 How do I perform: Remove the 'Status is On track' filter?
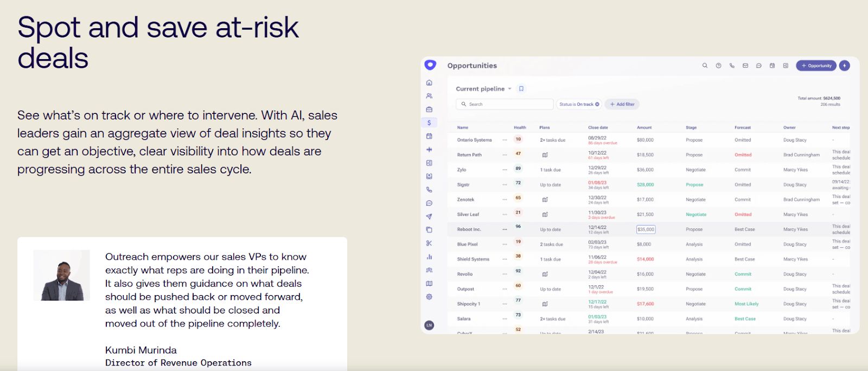pyautogui.click(x=597, y=104)
